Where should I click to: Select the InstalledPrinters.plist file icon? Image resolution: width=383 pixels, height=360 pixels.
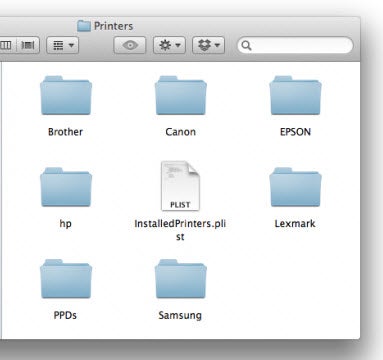pyautogui.click(x=180, y=186)
